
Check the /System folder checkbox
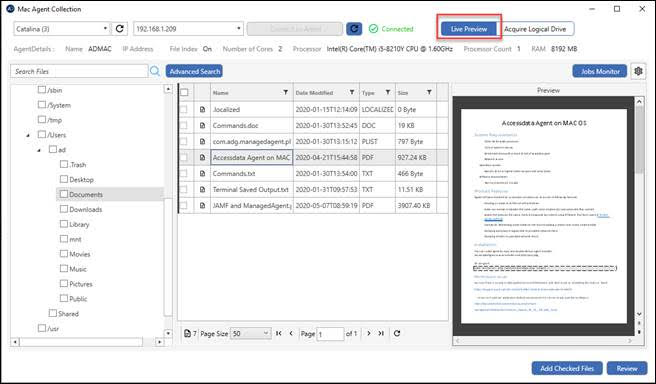pos(42,105)
